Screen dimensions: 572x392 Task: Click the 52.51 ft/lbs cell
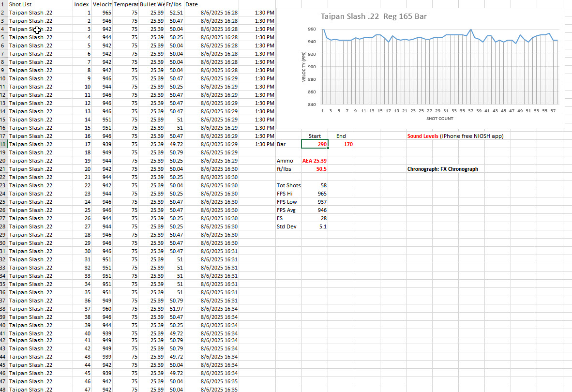pyautogui.click(x=174, y=13)
